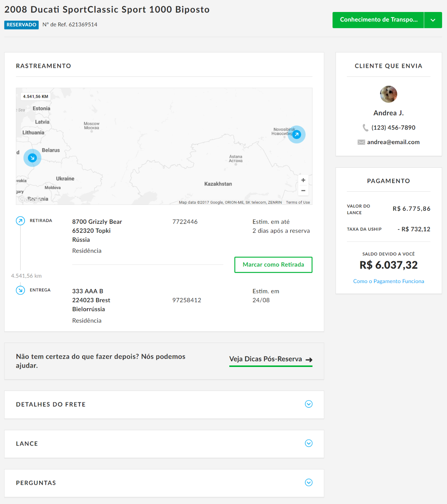Click the phone icon beside customer number
The height and width of the screenshot is (504, 447).
point(365,128)
